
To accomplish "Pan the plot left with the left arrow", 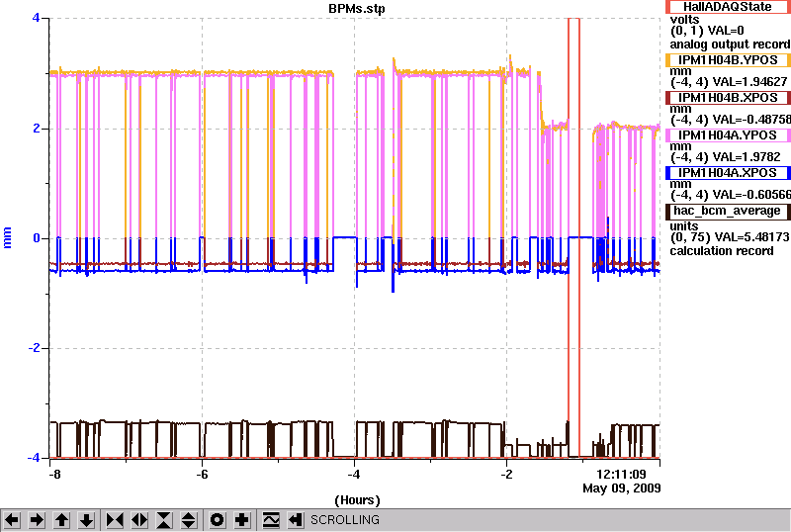I will click(12, 520).
